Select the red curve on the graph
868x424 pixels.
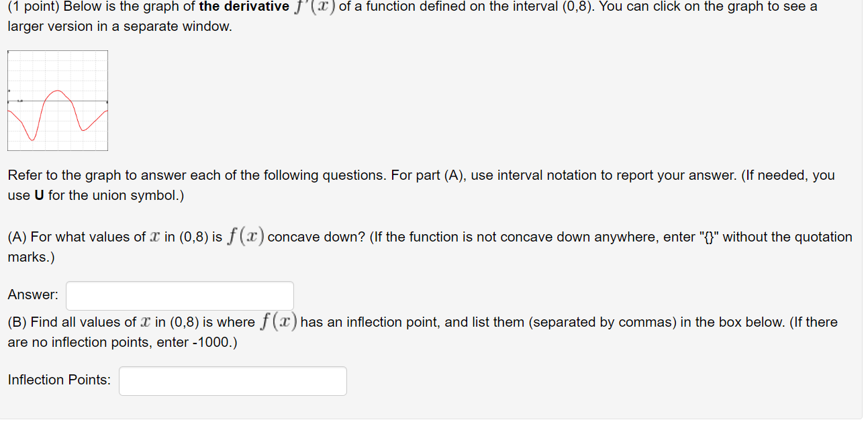click(x=57, y=91)
